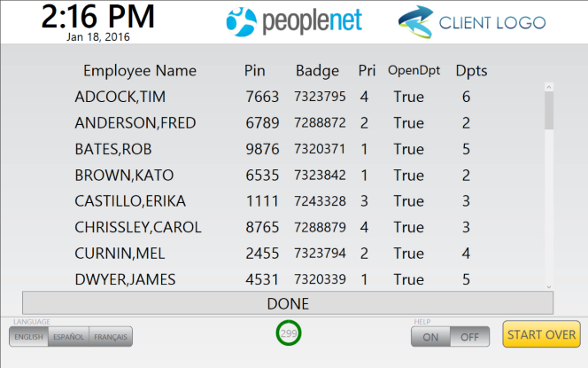588x368 pixels.
Task: Click the peoplenet logo
Action: (294, 21)
